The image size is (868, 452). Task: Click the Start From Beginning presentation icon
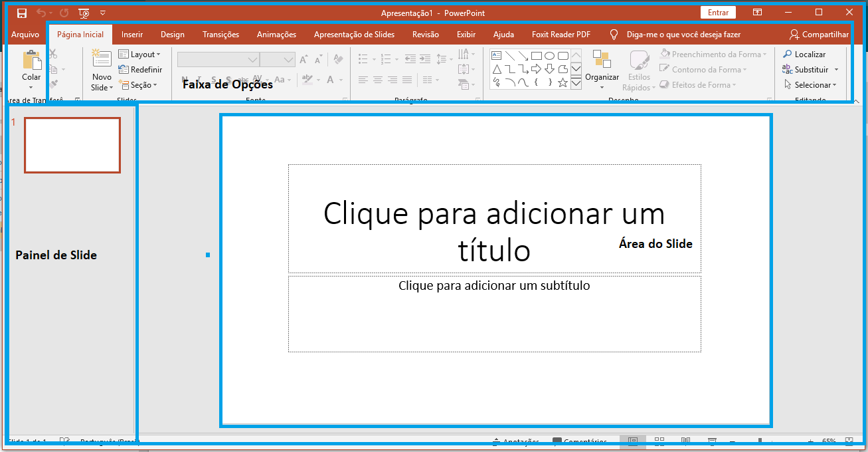point(84,13)
